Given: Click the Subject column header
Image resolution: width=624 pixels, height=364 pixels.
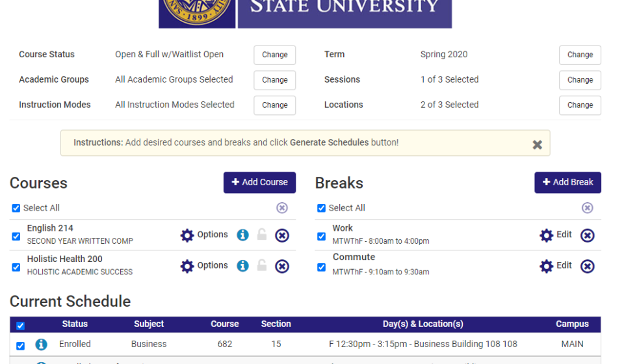Looking at the screenshot, I should [149, 324].
